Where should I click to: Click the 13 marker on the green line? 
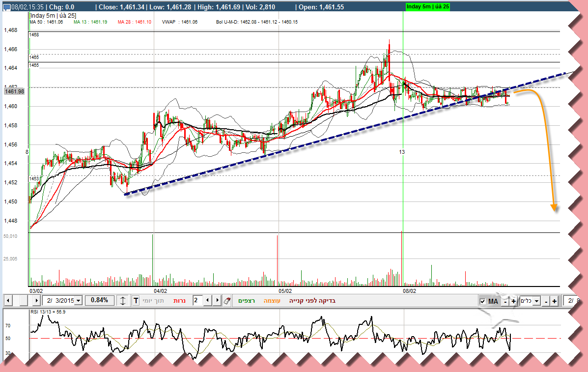[x=402, y=152]
